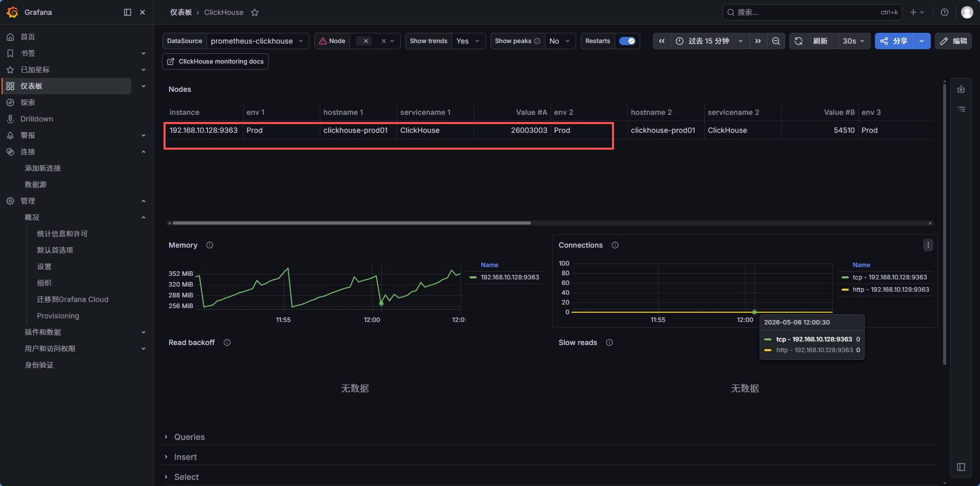Open 迁移到Grafana Cloud in the sidebar

tap(72, 299)
